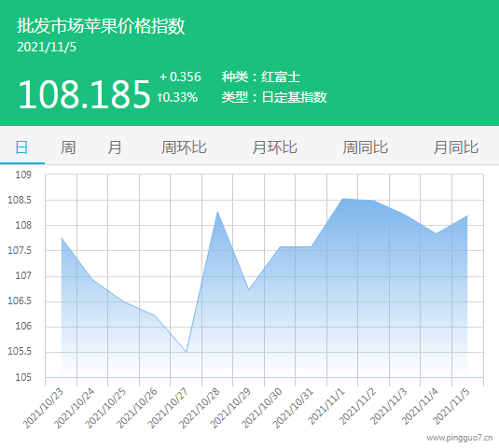Image resolution: width=499 pixels, height=448 pixels.
Task: Click the 2021/10/29 dip data point
Action: (248, 289)
